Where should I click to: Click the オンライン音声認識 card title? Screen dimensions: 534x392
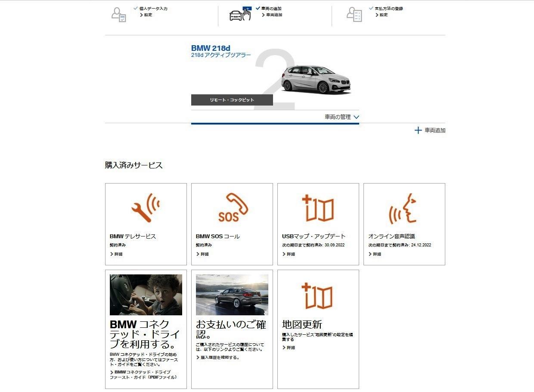(391, 236)
